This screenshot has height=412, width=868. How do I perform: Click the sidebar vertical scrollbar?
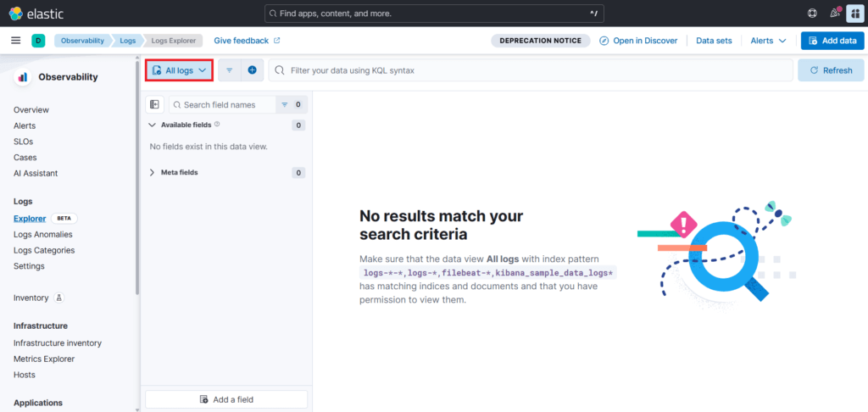point(137,177)
